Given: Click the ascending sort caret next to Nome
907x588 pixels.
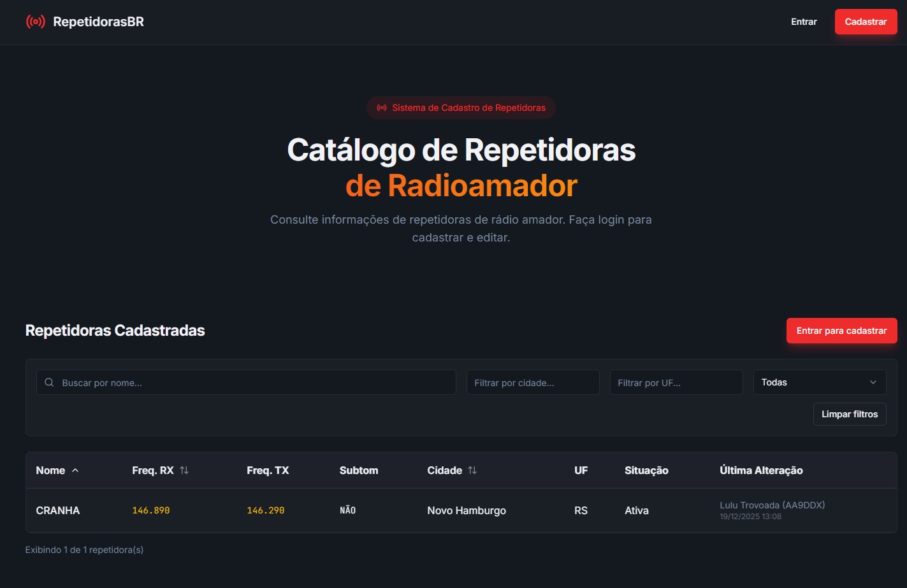Looking at the screenshot, I should (75, 470).
